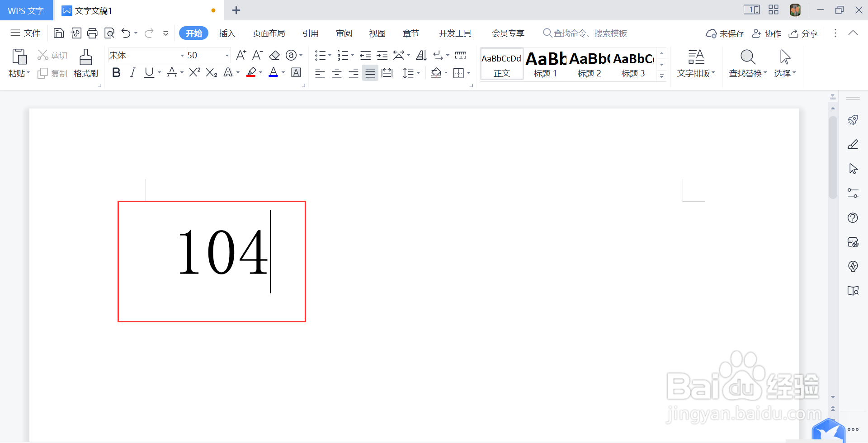Decrease font size with A- icon

tap(258, 55)
